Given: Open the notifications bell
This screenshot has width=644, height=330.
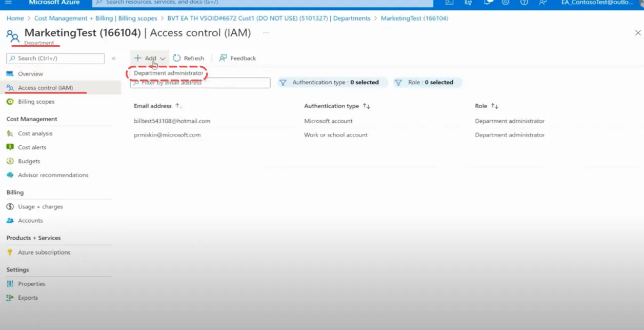Looking at the screenshot, I should tap(487, 2).
